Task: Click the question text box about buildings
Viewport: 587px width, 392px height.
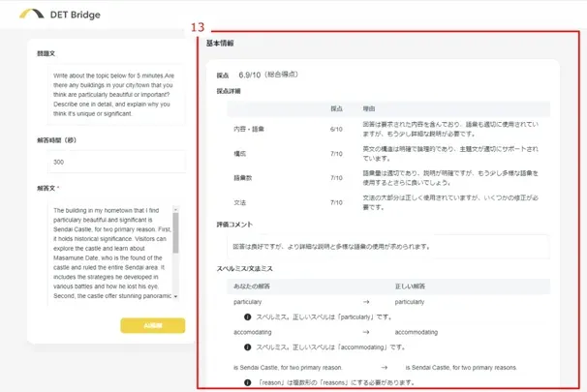Action: pos(116,95)
